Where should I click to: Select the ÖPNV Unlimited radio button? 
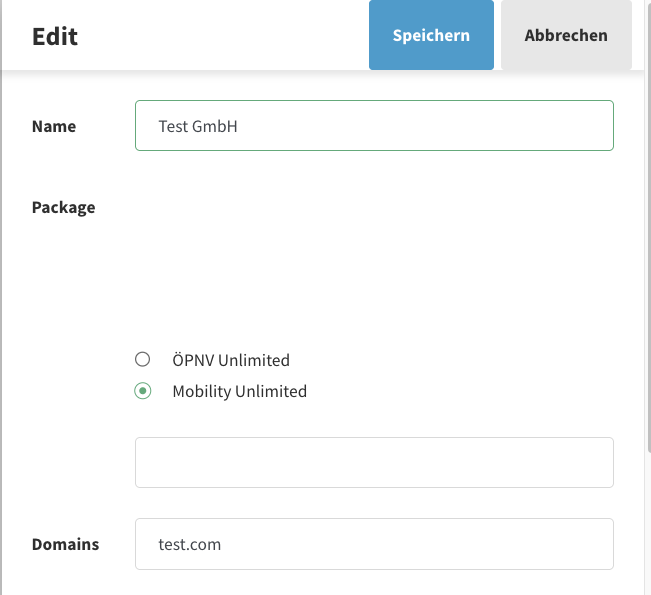143,360
